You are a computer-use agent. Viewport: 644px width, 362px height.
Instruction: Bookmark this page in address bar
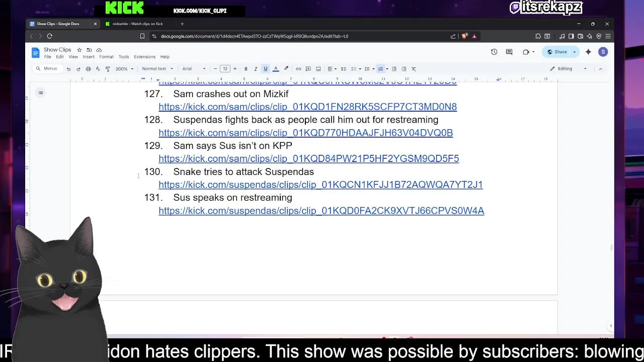point(142,36)
